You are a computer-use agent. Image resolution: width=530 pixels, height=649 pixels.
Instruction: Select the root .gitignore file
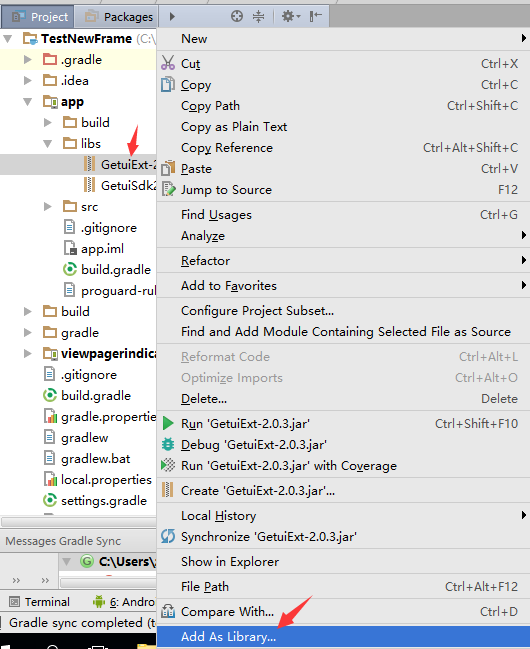pos(78,374)
